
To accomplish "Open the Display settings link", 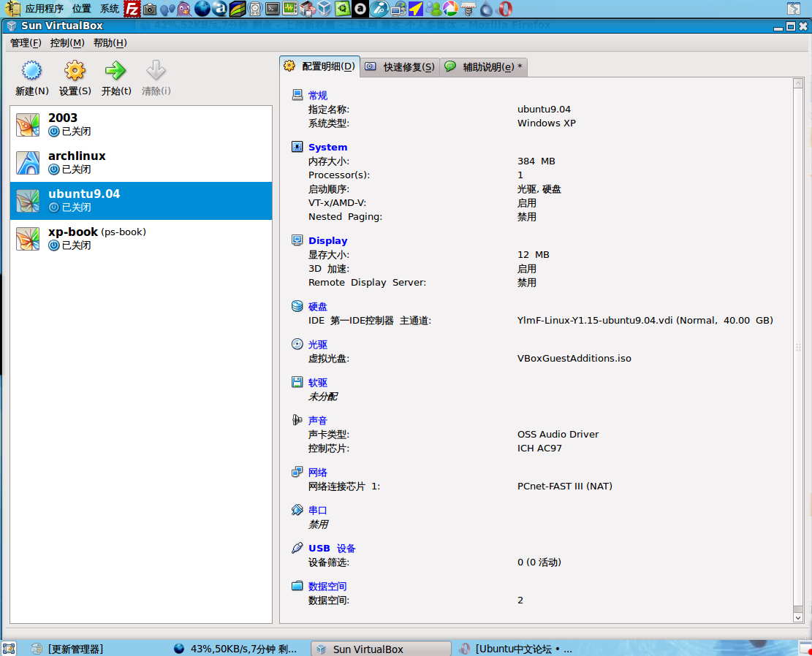I will tap(328, 241).
